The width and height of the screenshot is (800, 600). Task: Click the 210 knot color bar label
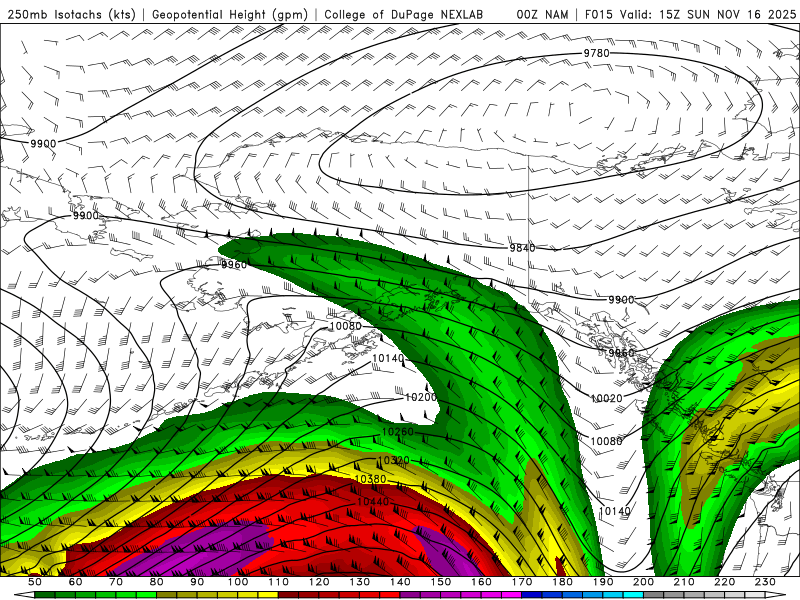pyautogui.click(x=684, y=582)
